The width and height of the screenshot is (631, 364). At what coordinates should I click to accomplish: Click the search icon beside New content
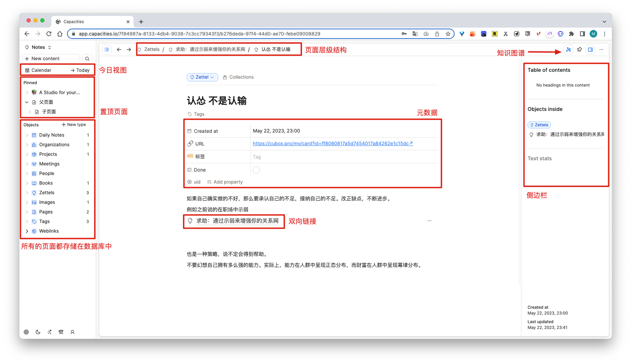click(x=87, y=59)
